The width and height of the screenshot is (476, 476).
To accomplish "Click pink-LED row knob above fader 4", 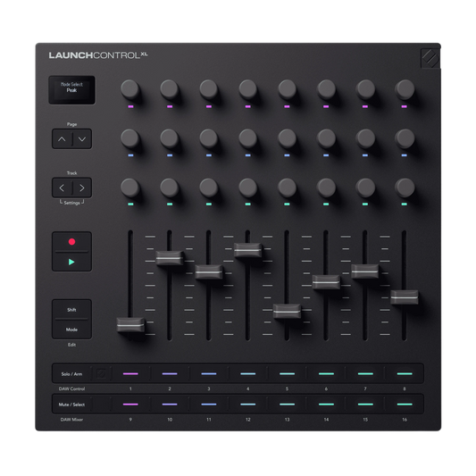I will (x=247, y=89).
